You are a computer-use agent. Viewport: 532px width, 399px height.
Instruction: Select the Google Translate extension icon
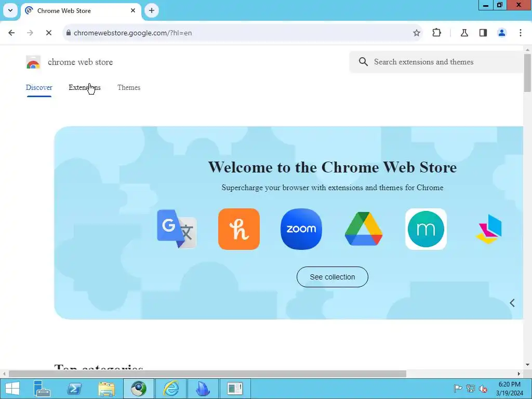pyautogui.click(x=177, y=229)
